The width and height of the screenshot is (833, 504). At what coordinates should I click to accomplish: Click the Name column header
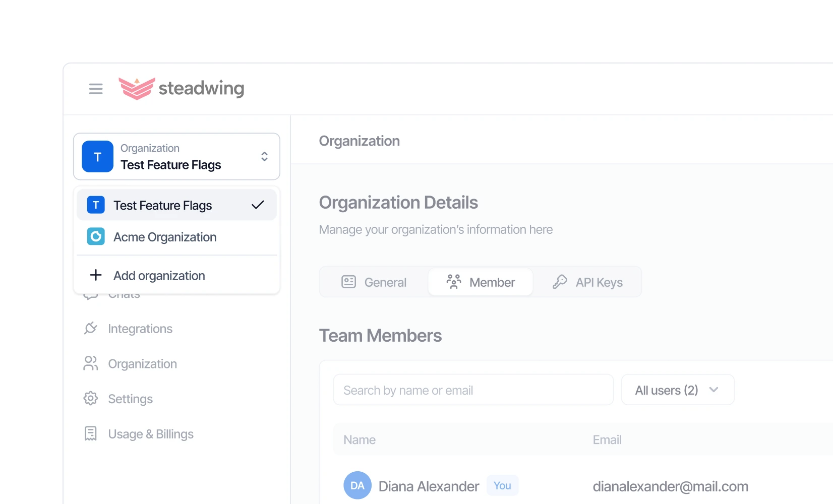point(360,440)
